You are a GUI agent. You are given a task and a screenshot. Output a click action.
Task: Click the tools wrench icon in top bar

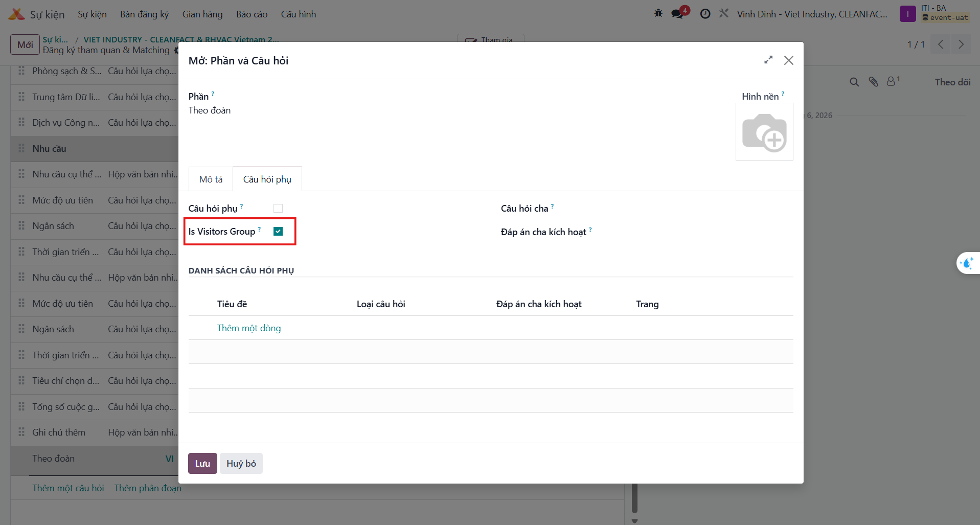tap(724, 14)
